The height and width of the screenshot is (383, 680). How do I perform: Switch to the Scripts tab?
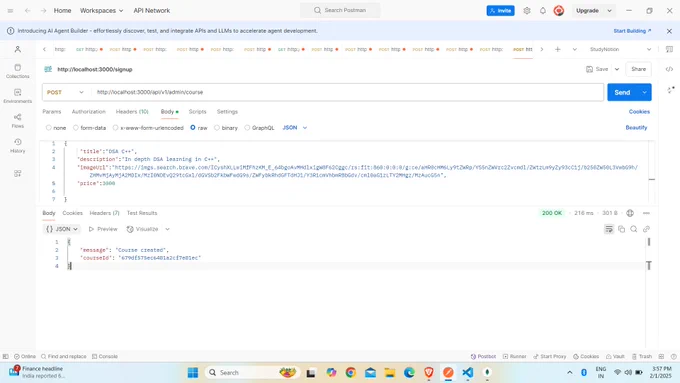(197, 111)
